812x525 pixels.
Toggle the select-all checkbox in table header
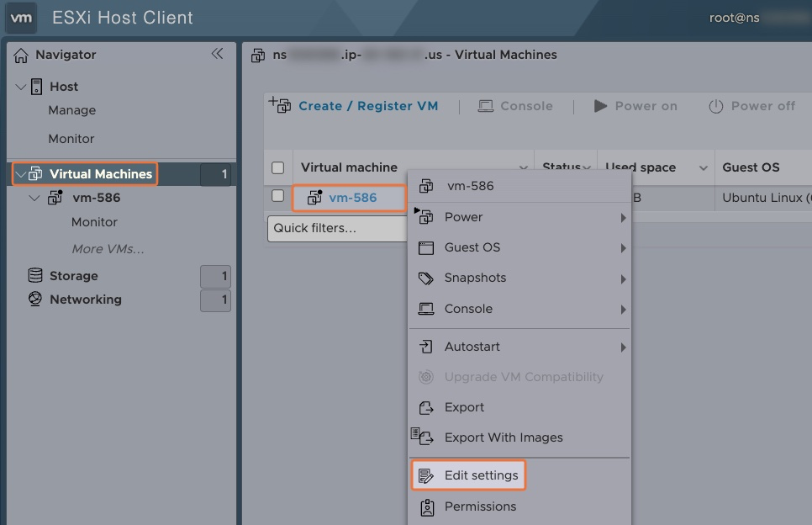coord(278,167)
